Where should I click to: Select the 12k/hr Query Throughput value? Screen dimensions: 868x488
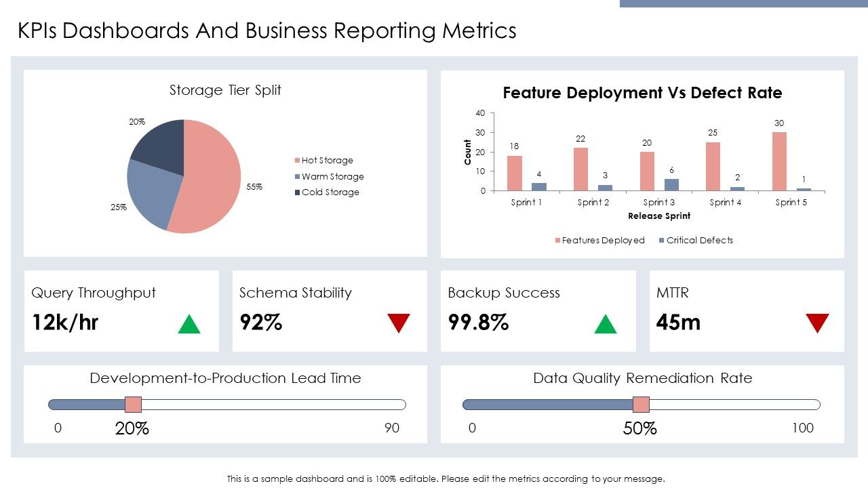click(65, 323)
